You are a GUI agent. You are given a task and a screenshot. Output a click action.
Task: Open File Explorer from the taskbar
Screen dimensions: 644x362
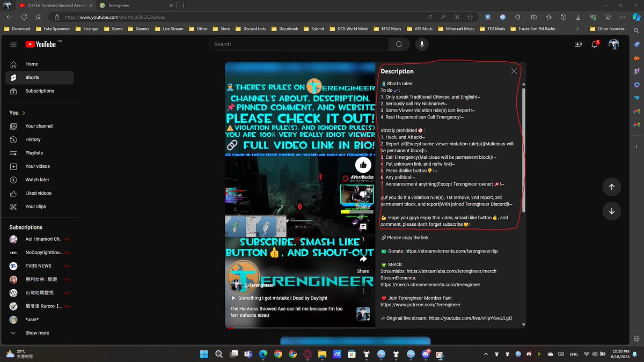pos(322,354)
